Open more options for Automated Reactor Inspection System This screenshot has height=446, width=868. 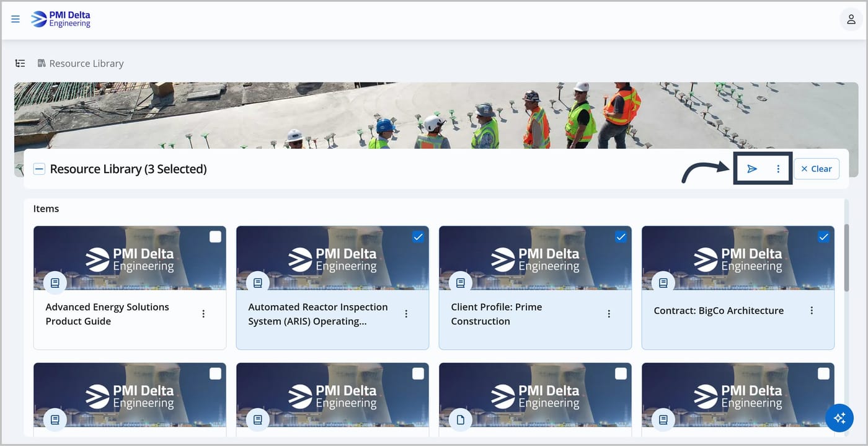[406, 314]
